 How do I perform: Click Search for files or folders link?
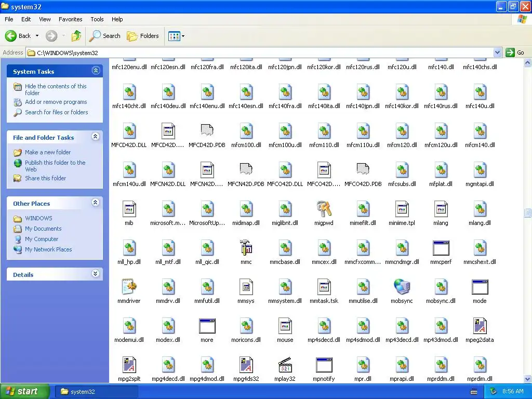[56, 112]
